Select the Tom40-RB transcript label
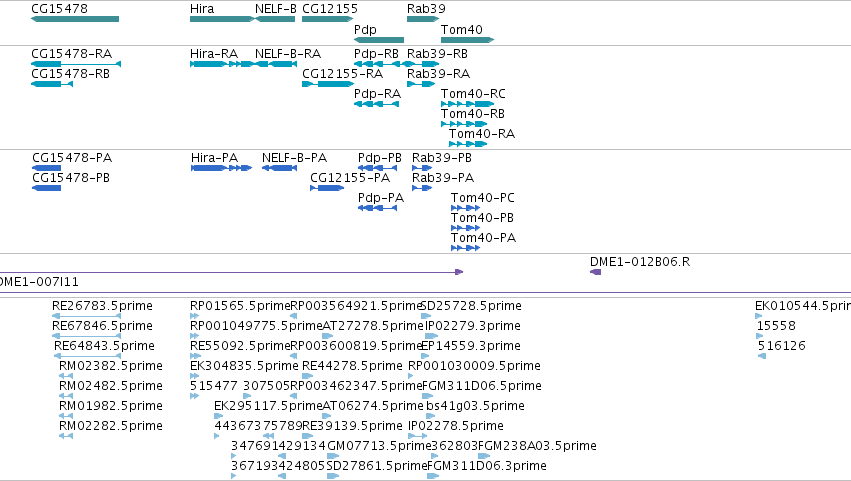This screenshot has height=481, width=851. click(473, 113)
